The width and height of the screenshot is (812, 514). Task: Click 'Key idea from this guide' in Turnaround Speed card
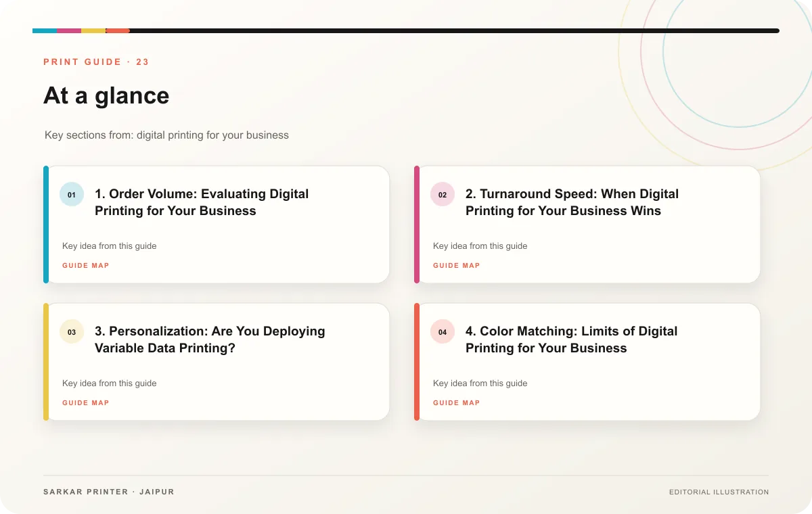tap(480, 246)
